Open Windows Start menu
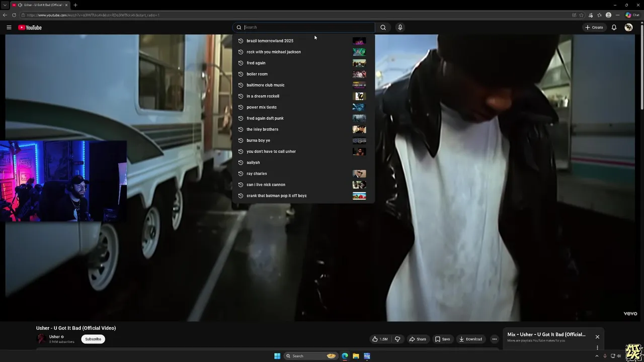The width and height of the screenshot is (644, 362). pos(277,356)
